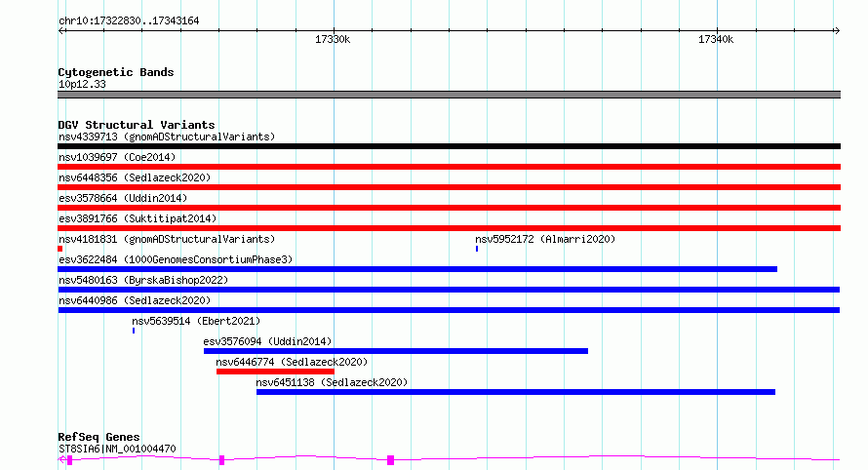
Task: Click the nsv4339713 (gnomADStructuralVariants) label
Action: point(167,137)
